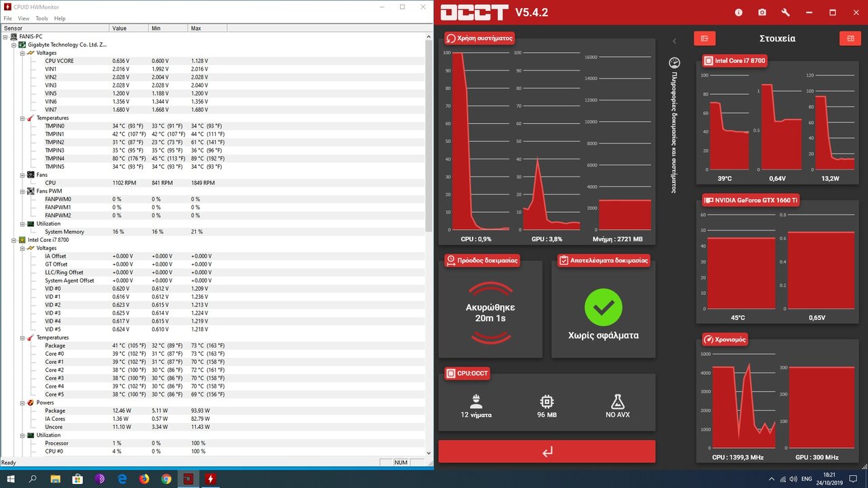Click the Αποτελέσματα δοκιμασίας header
The image size is (868, 488).
click(x=604, y=260)
